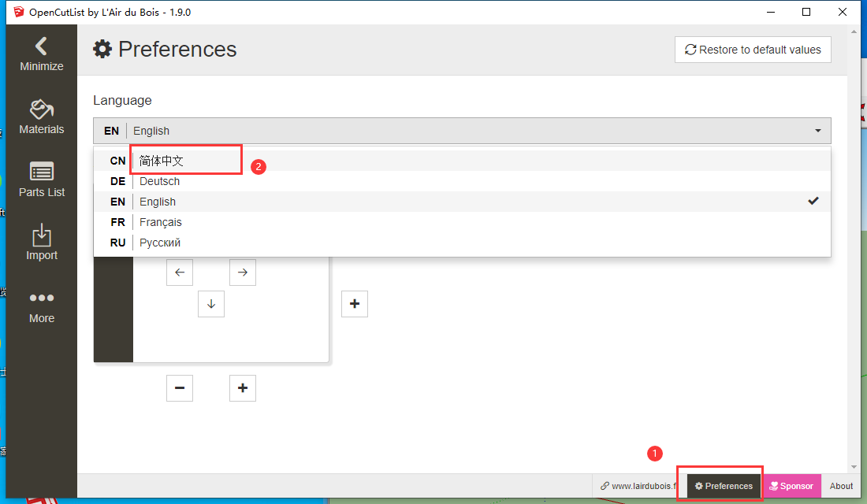
Task: Click the left arrow button
Action: click(180, 272)
